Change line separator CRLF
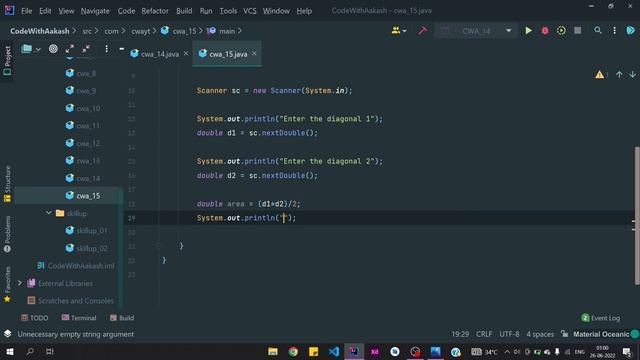This screenshot has width=640, height=360. coord(484,334)
